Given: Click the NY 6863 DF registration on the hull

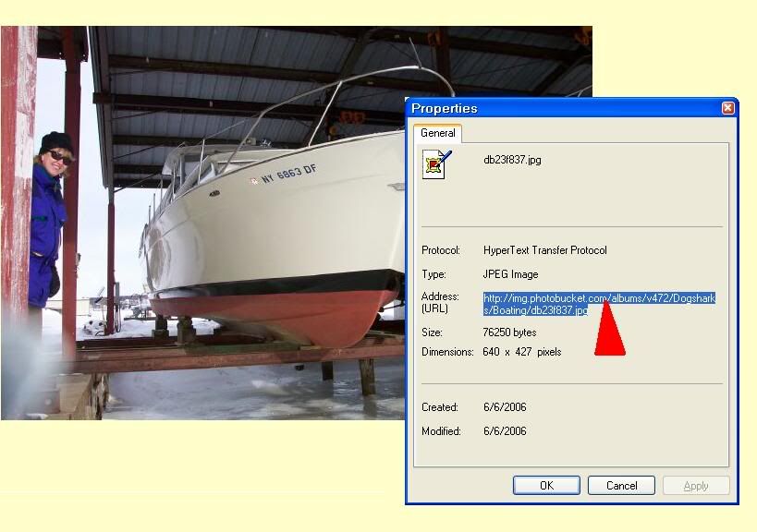Looking at the screenshot, I should [288, 174].
